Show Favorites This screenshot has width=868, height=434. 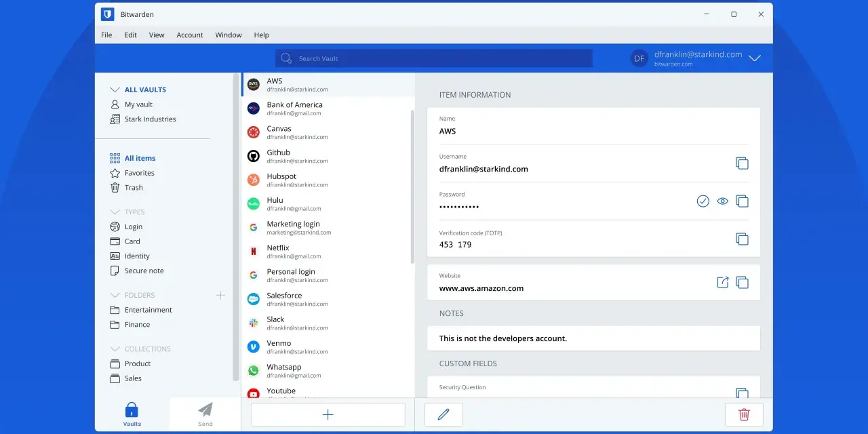click(x=132, y=173)
